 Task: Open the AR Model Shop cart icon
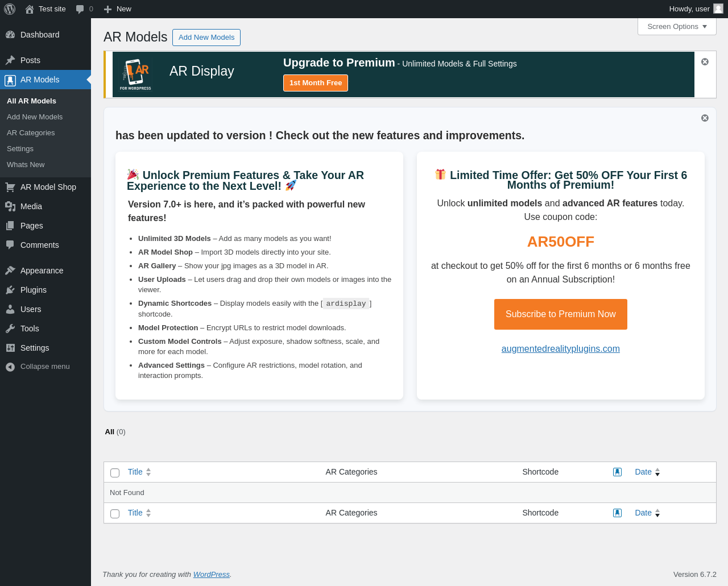10,187
